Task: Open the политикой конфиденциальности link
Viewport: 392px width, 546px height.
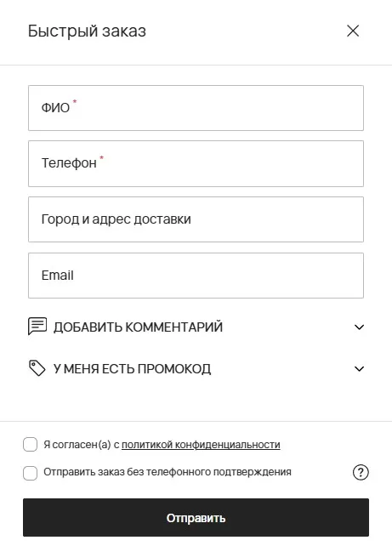Action: point(201,445)
